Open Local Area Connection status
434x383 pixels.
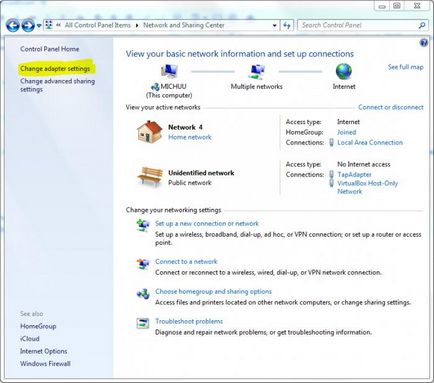pos(370,143)
